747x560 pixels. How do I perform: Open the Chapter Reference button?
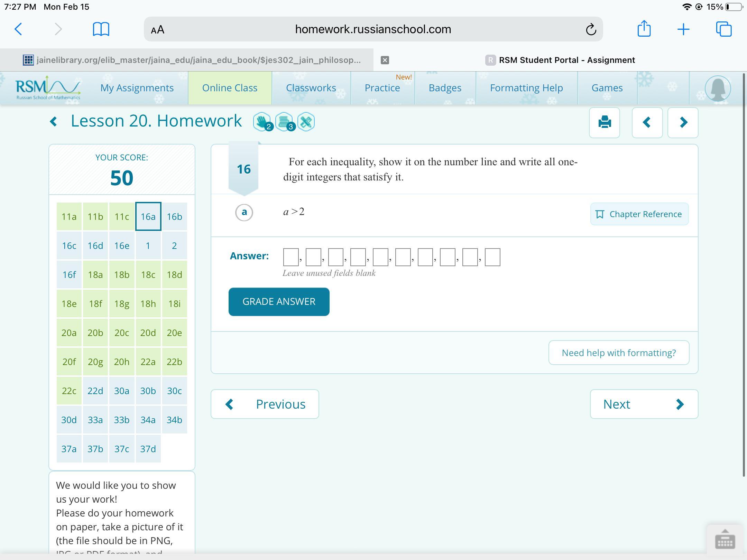(639, 214)
